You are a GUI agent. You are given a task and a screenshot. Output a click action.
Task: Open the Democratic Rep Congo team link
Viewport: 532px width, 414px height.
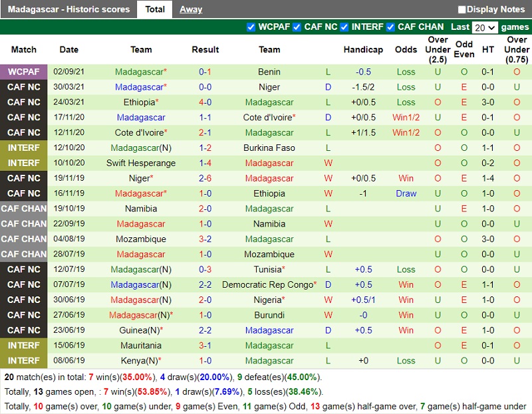tap(267, 285)
